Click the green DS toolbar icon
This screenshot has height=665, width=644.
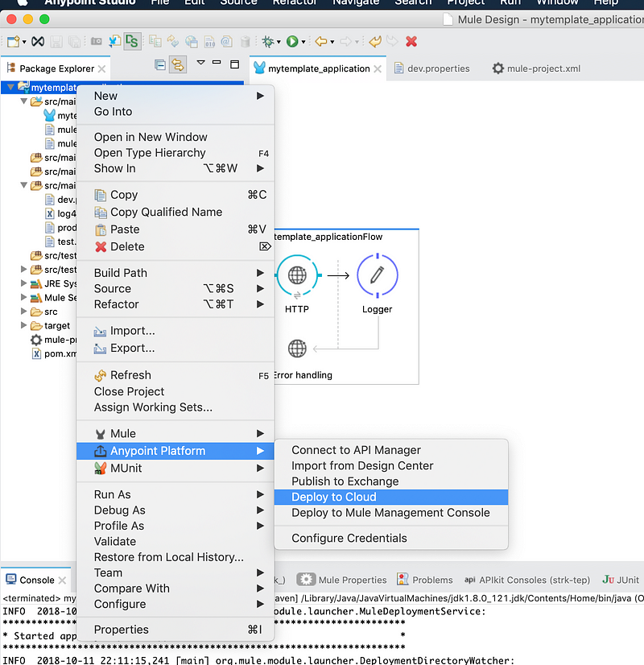coord(132,42)
